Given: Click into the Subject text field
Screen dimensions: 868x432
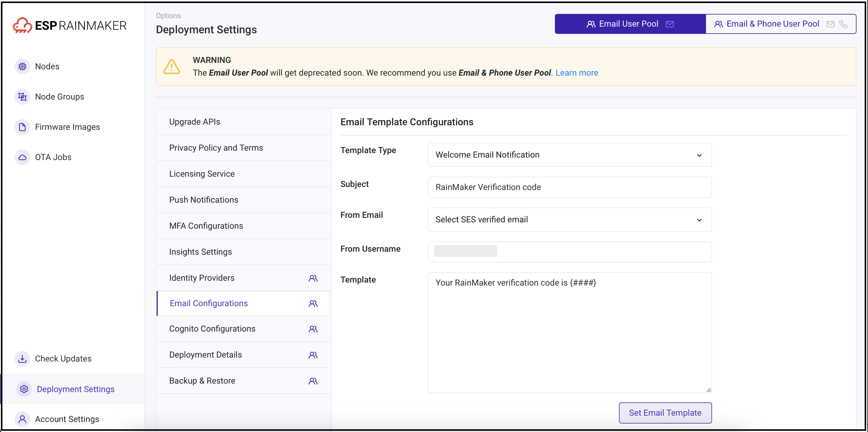Looking at the screenshot, I should (x=569, y=187).
